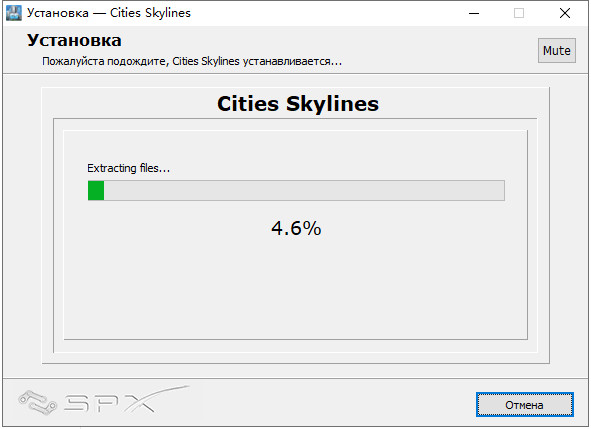Click the empty gray portion of the progress bar
Viewport: 591px width, 429px height.
(x=304, y=190)
